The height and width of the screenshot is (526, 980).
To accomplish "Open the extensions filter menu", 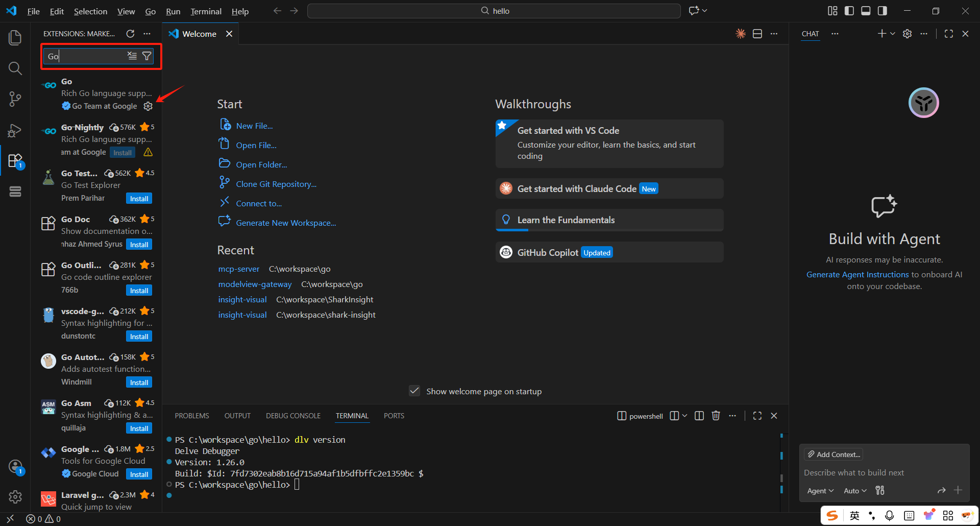I will [147, 56].
